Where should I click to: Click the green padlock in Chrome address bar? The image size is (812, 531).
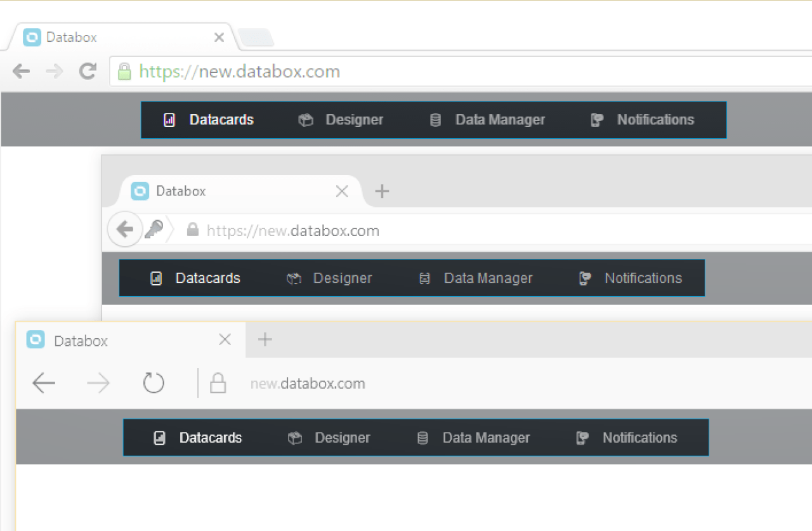124,70
